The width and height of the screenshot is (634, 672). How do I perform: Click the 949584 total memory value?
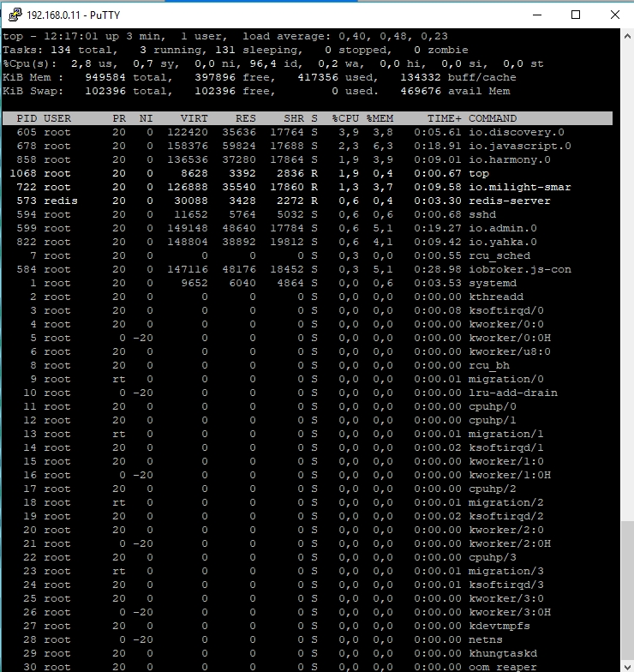105,77
